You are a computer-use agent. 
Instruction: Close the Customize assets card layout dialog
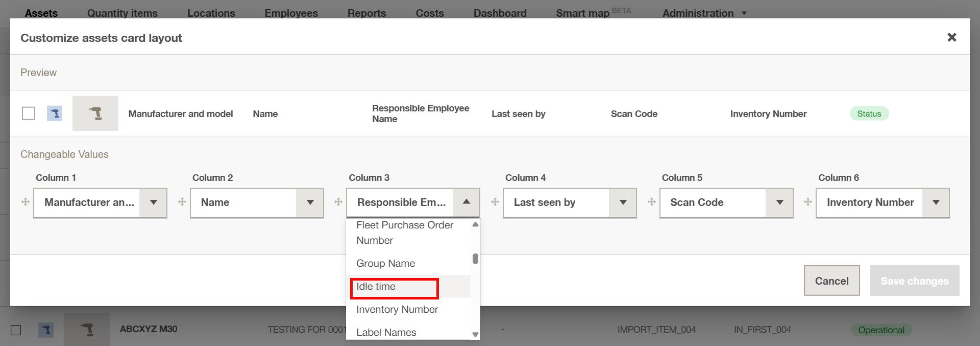(951, 37)
